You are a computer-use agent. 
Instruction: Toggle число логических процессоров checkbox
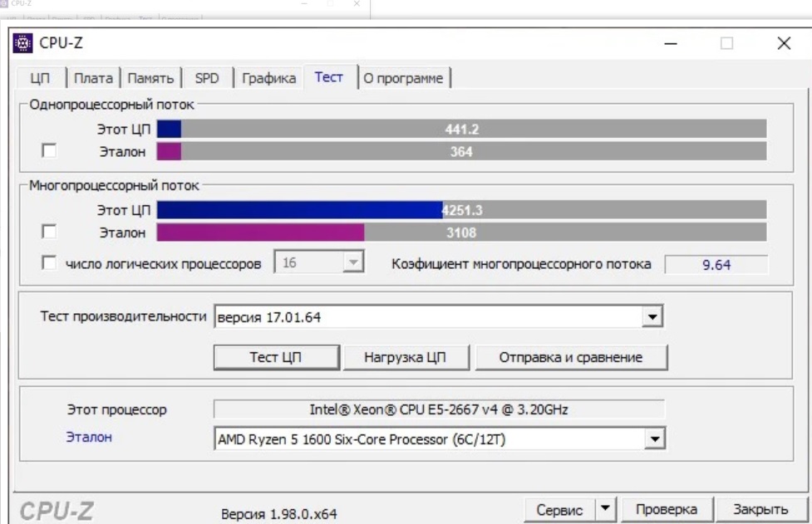coord(49,262)
